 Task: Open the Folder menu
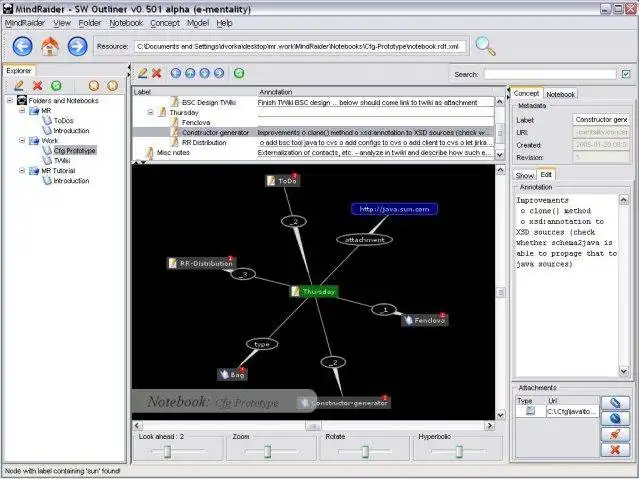pyautogui.click(x=90, y=23)
